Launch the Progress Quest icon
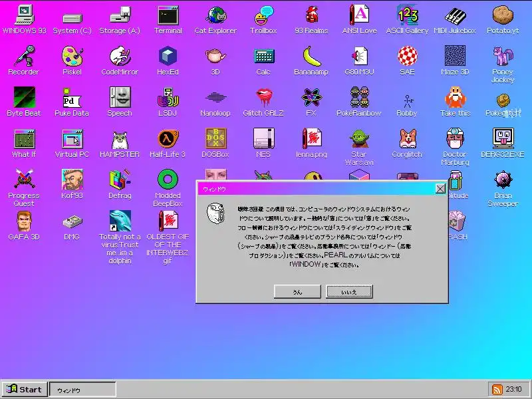The image size is (532, 399). click(24, 179)
